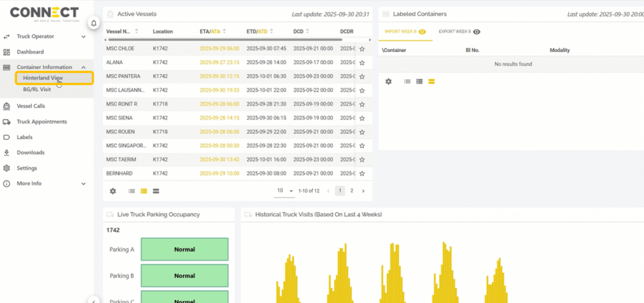
Task: Open Active Vessels table settings gear
Action: point(113,190)
